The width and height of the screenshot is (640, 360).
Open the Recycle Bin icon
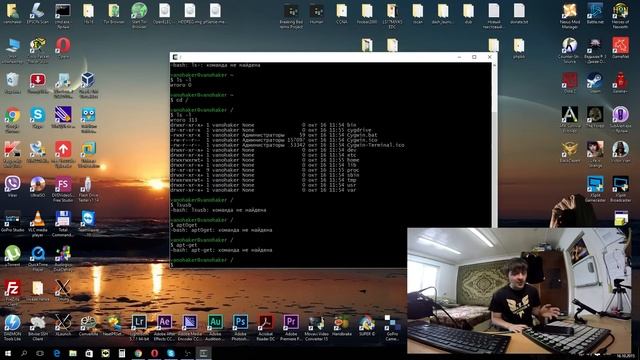tap(12, 83)
